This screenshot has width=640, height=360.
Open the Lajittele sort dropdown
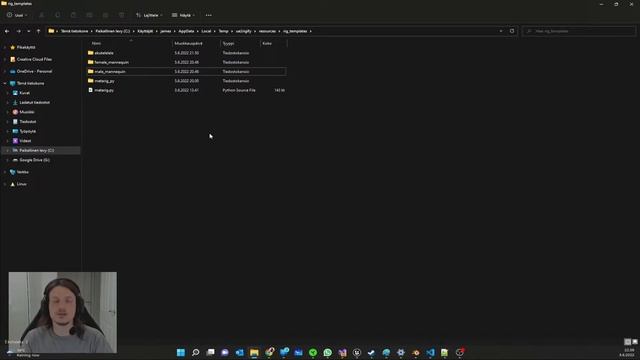[x=149, y=15]
